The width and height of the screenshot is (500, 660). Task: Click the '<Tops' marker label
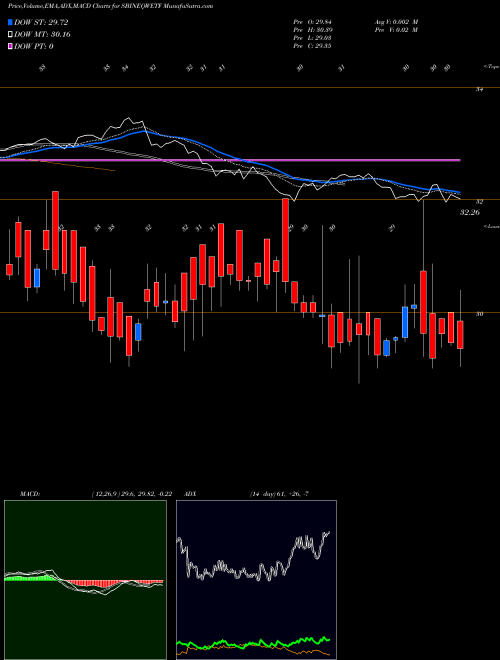491,67
